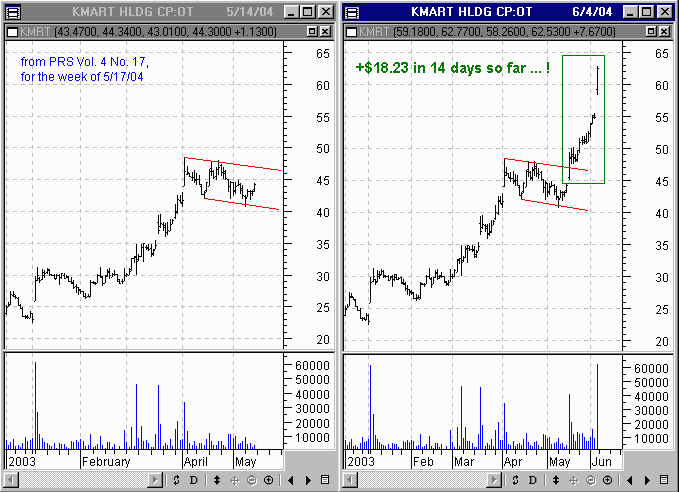Click the four-way pan icon in the 6/4/04 window
The height and width of the screenshot is (492, 679).
click(573, 480)
